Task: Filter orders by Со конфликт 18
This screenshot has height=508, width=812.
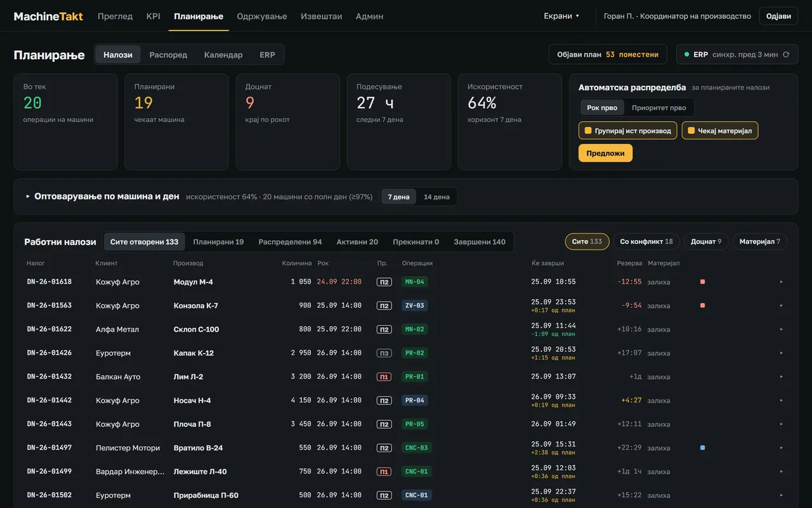Action: pos(646,242)
